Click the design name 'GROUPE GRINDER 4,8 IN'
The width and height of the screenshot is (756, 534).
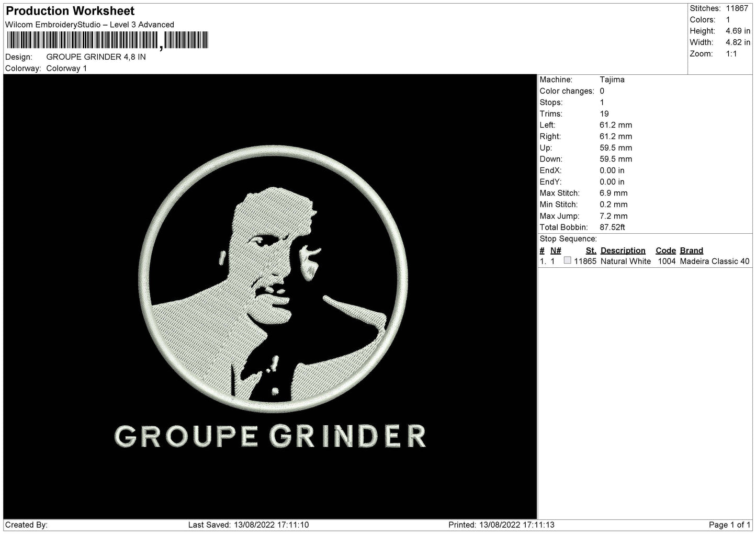pos(96,57)
